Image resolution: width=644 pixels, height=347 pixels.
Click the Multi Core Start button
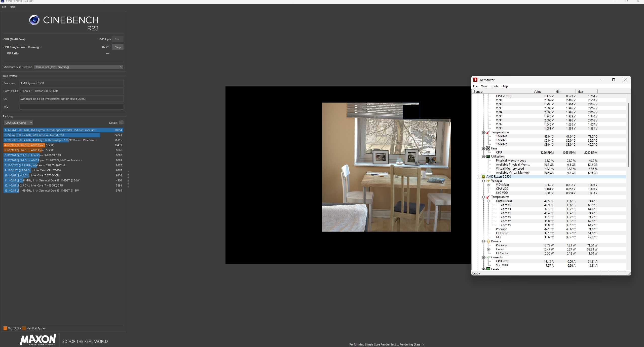click(118, 39)
